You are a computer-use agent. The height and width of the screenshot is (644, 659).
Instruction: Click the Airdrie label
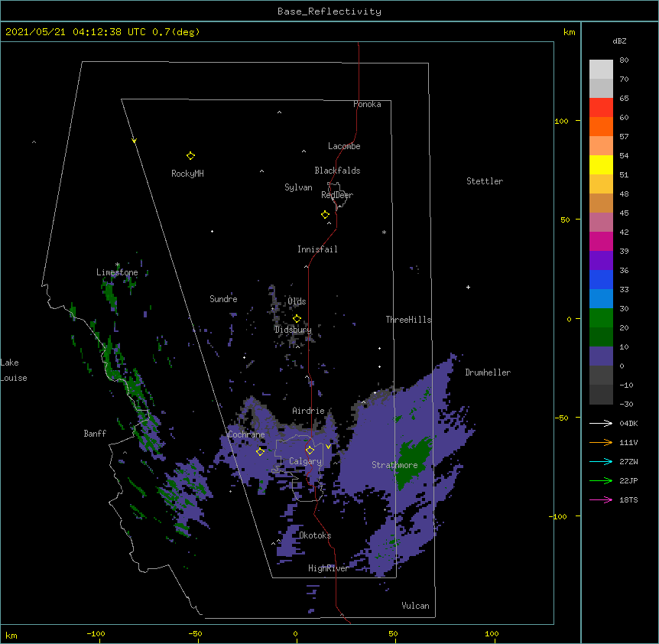309,411
